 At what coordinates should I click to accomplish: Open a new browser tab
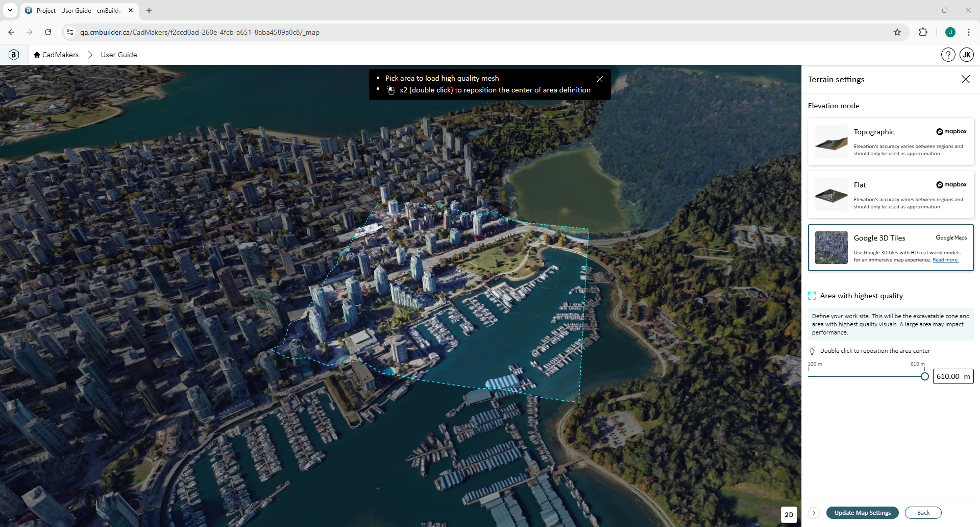pos(149,10)
